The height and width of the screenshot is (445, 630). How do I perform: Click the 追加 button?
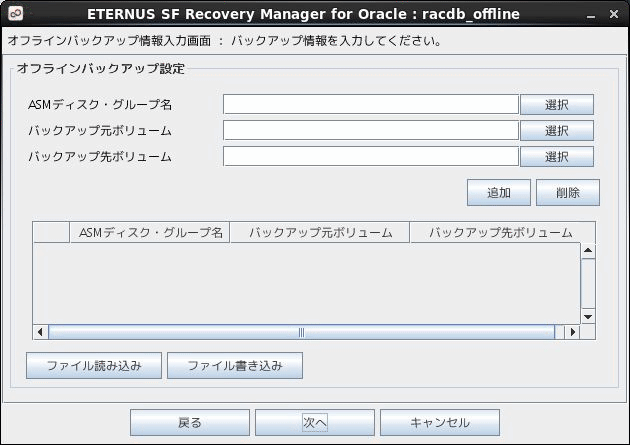(x=499, y=192)
